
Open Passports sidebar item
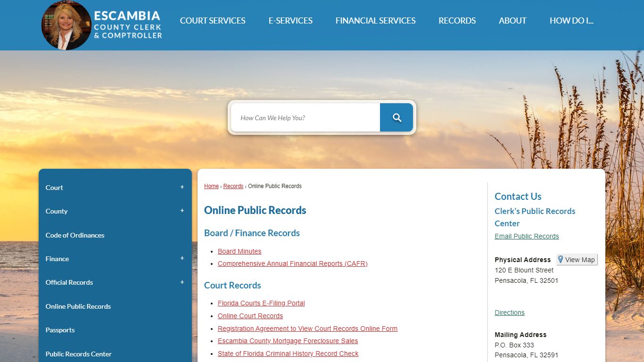(x=60, y=330)
